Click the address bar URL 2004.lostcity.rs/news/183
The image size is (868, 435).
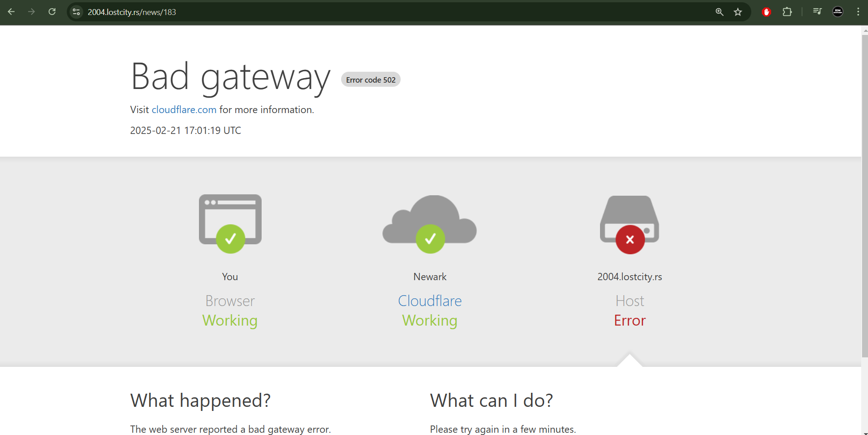pyautogui.click(x=132, y=12)
